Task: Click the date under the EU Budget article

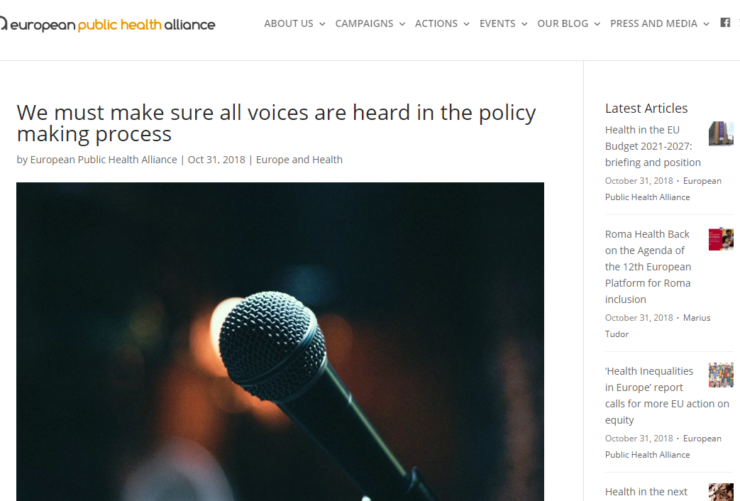Action: [639, 181]
